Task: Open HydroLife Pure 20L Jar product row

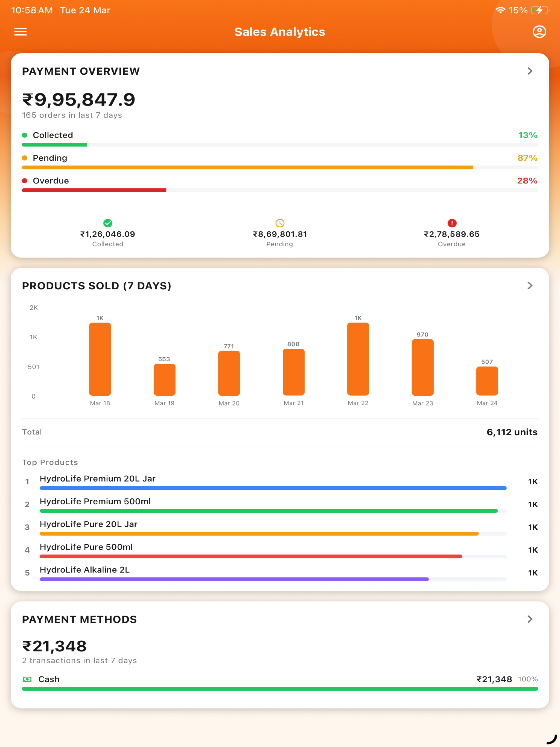Action: tap(280, 527)
